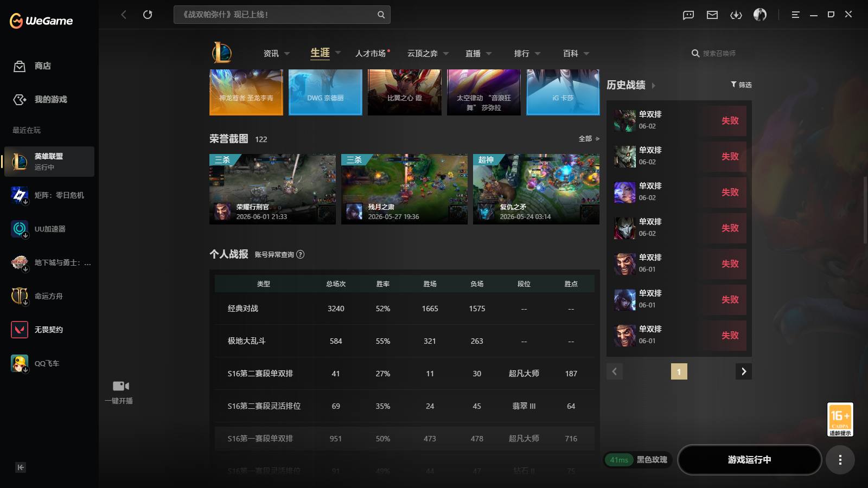This screenshot has height=488, width=868.
Task: Expand the 云顶之弈 dropdown menu
Action: [446, 54]
